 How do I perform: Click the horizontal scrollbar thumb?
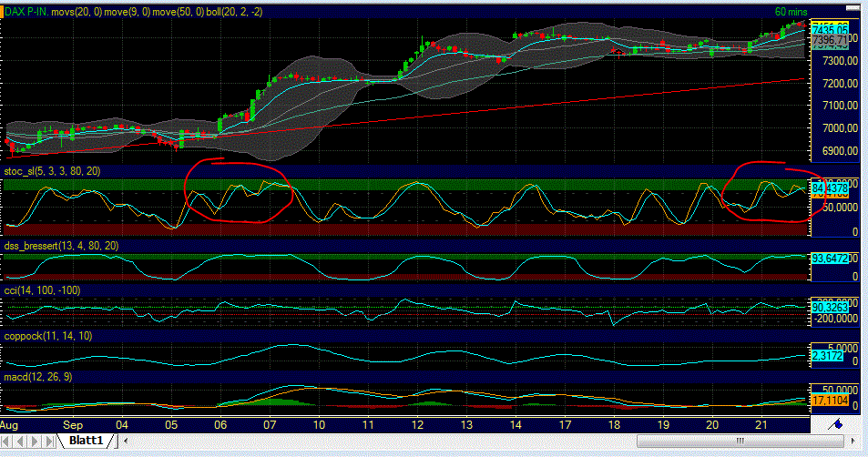click(740, 441)
